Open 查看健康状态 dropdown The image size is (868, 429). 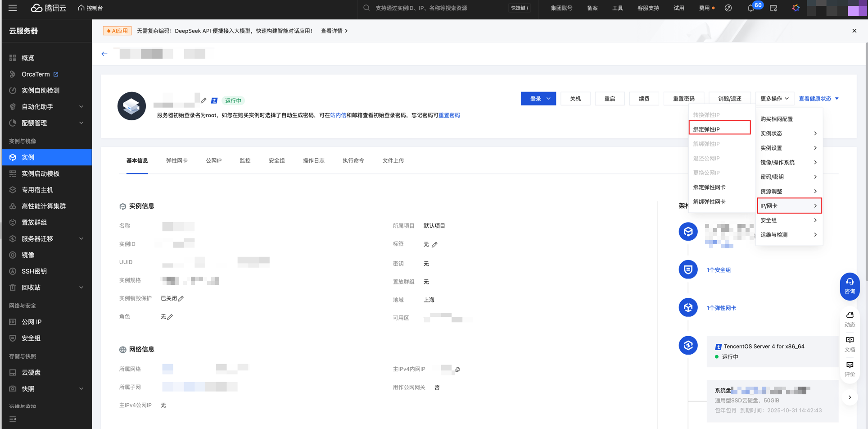818,99
